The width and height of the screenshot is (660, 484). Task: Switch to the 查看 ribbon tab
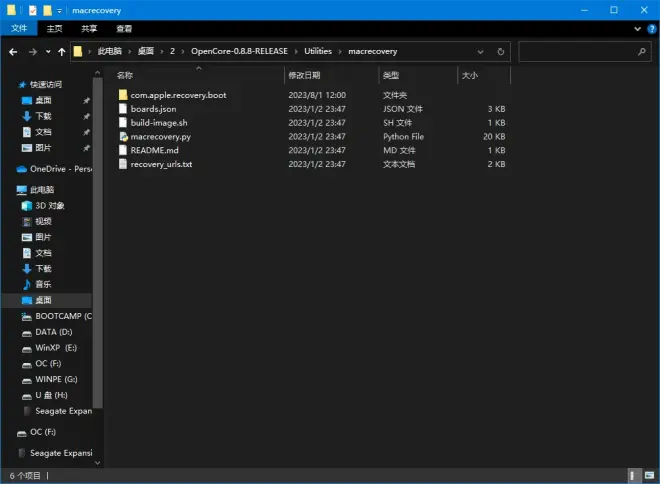(x=124, y=29)
